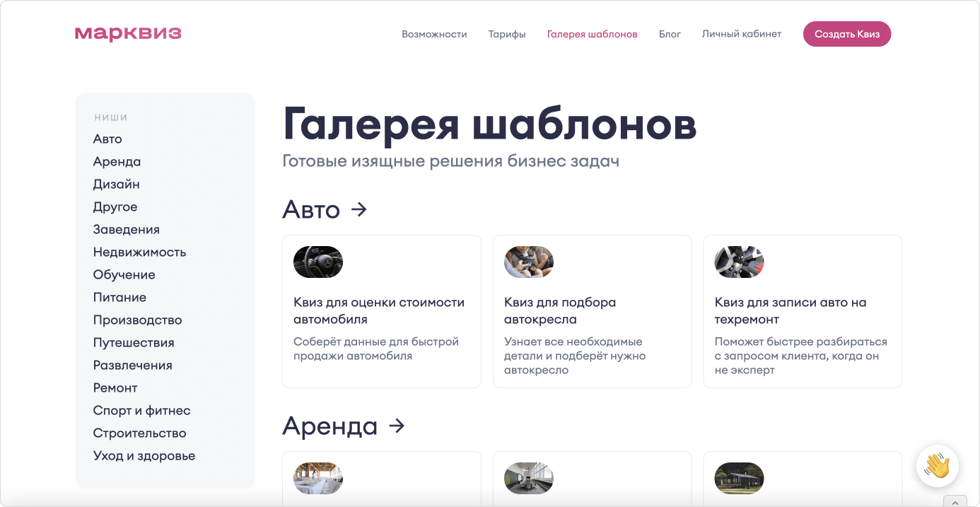Open the Блог link
The image size is (980, 507).
670,34
